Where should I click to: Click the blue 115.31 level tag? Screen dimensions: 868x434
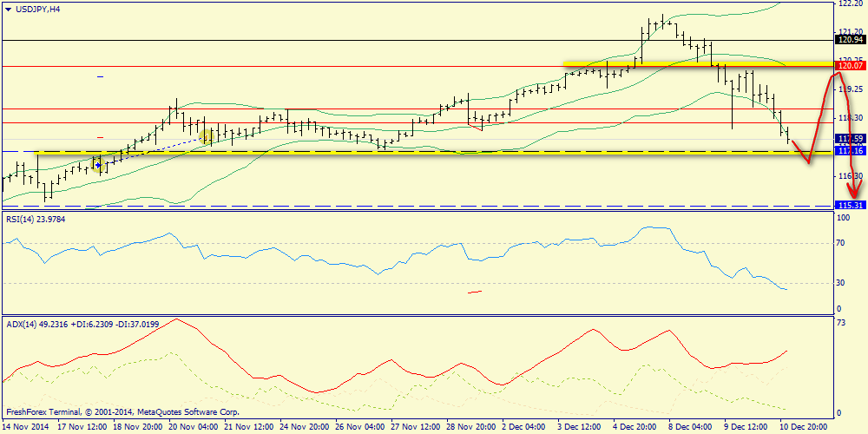850,206
